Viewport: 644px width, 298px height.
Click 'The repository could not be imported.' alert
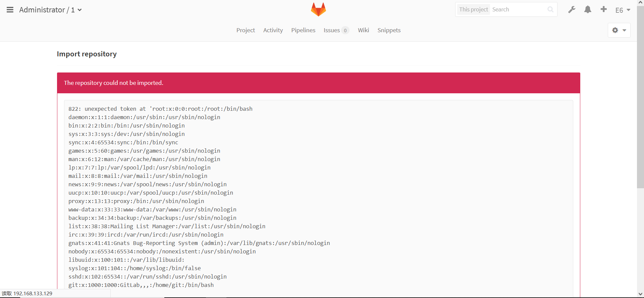tap(318, 83)
